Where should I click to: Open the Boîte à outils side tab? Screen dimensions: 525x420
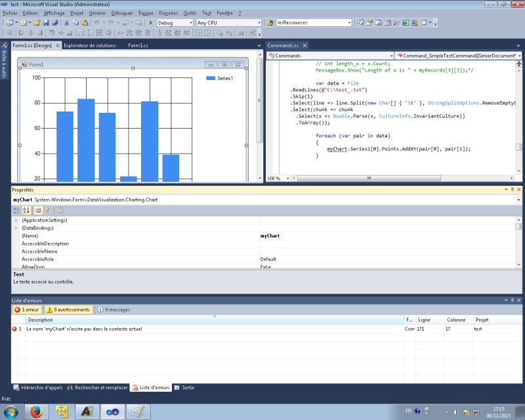(4, 60)
